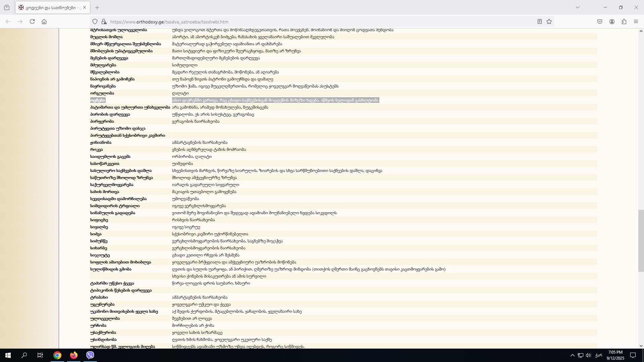The width and height of the screenshot is (644, 362).
Task: Bookmark this page with star icon
Action: point(549,21)
